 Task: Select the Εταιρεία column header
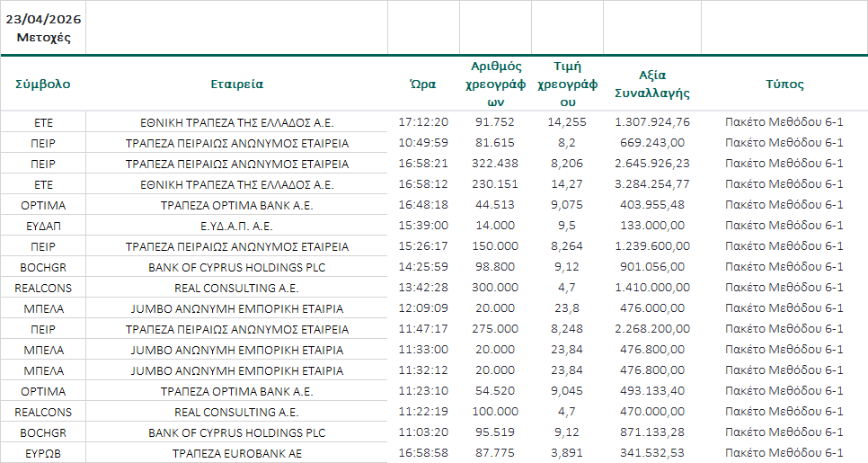[236, 84]
